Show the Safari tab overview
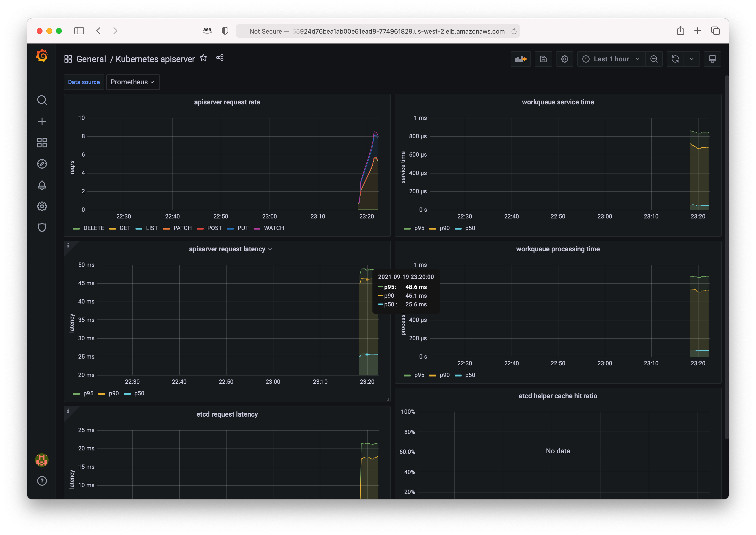This screenshot has width=756, height=535. (715, 31)
